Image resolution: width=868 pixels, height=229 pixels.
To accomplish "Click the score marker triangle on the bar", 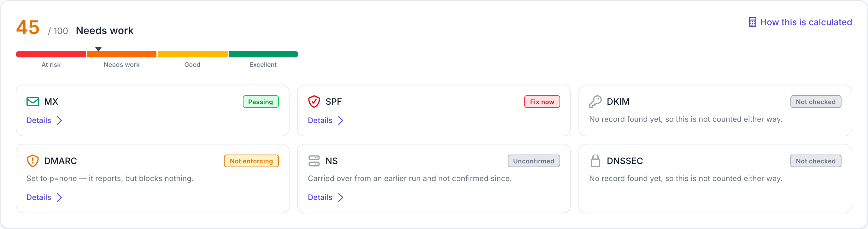I will pos(98,49).
